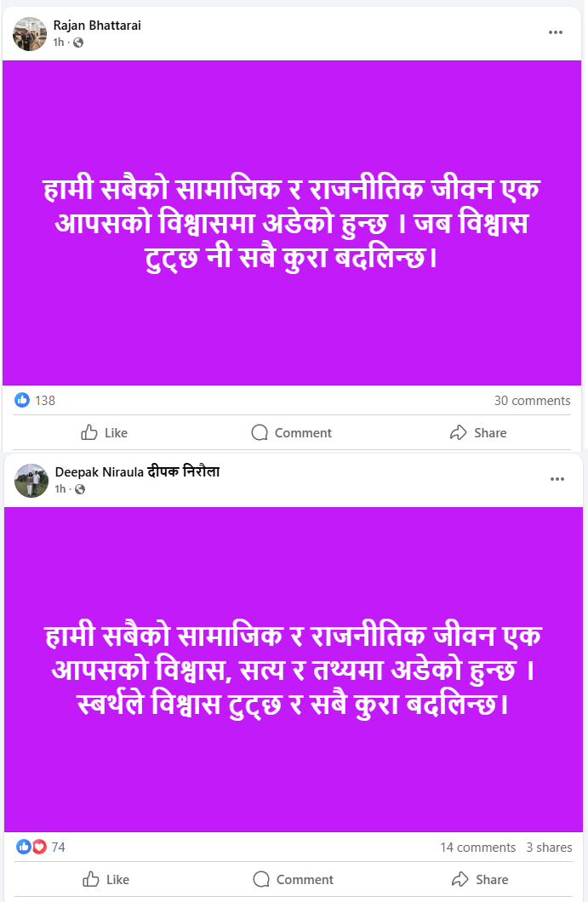Viewport: 588px width, 902px height.
Task: Share Deepak Niraula's post
Action: [480, 879]
